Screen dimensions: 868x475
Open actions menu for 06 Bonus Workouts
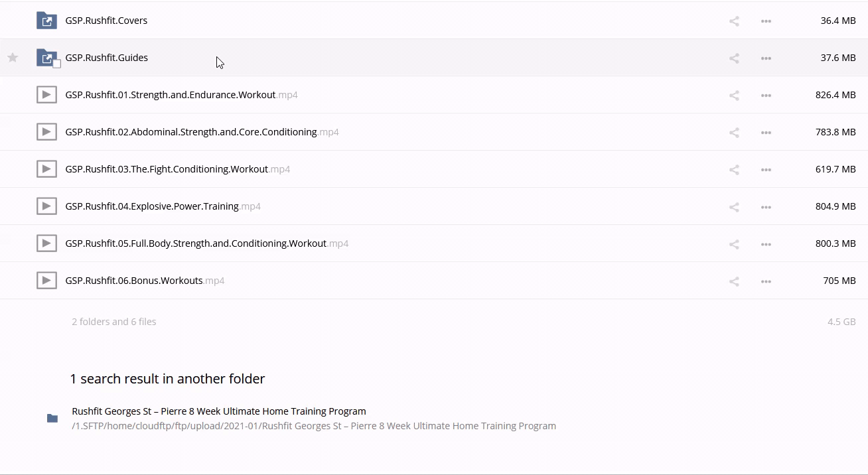[766, 281]
